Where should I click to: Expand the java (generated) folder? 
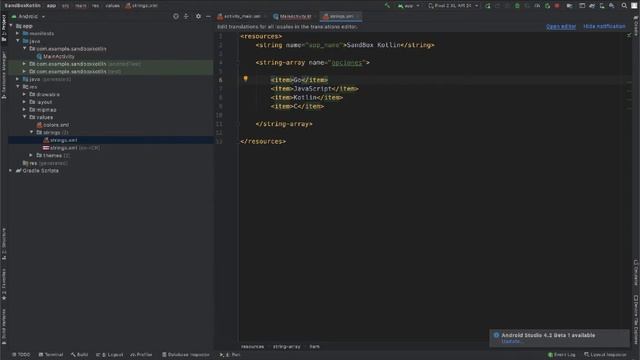(x=18, y=79)
